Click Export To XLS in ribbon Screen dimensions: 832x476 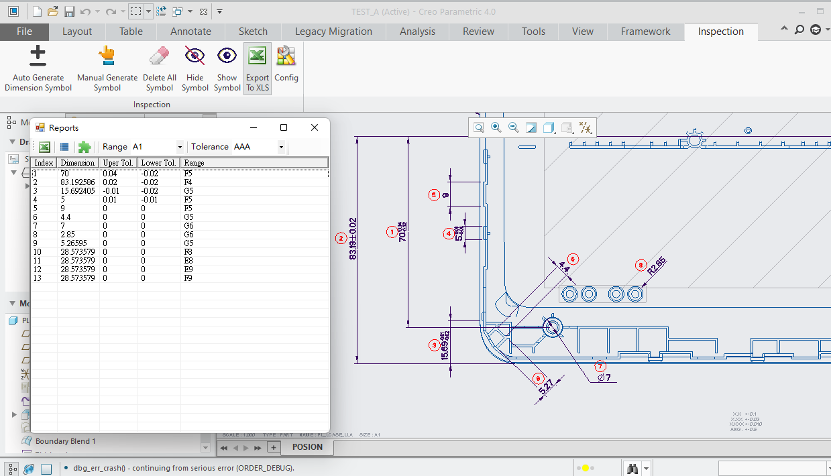[257, 69]
